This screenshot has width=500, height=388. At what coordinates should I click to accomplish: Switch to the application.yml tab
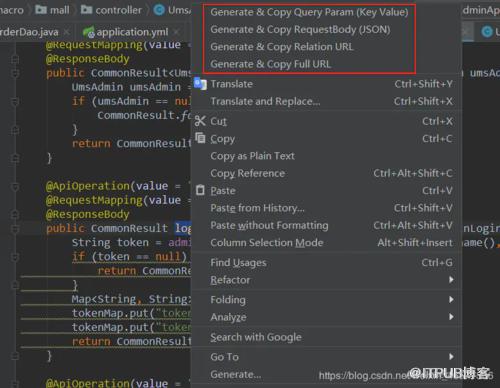pos(132,32)
